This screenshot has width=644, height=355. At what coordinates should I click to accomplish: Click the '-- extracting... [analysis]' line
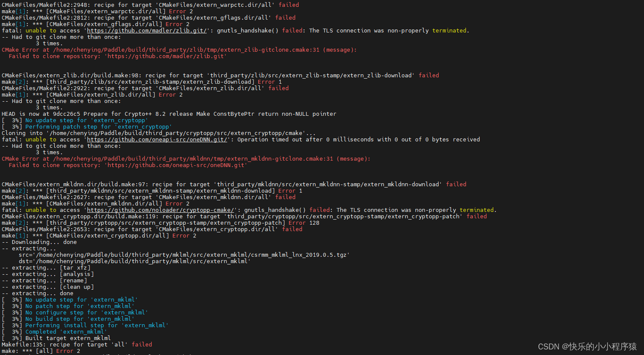click(x=48, y=274)
